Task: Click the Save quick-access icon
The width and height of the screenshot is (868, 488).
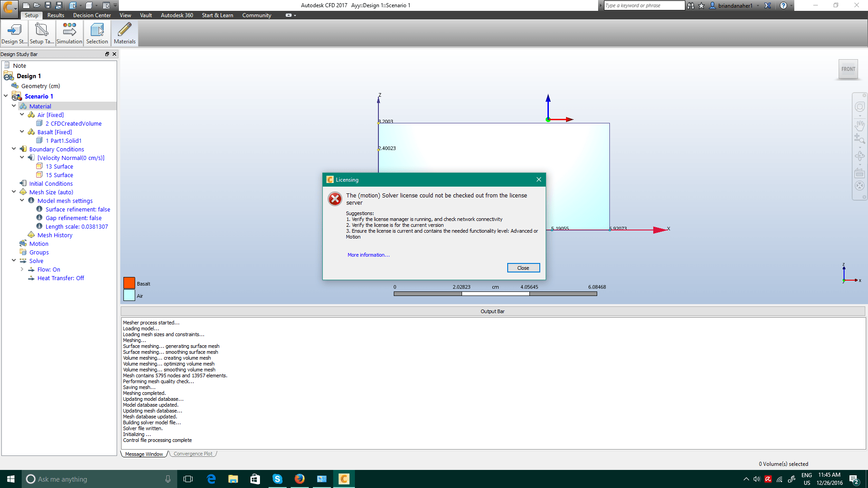Action: click(48, 5)
